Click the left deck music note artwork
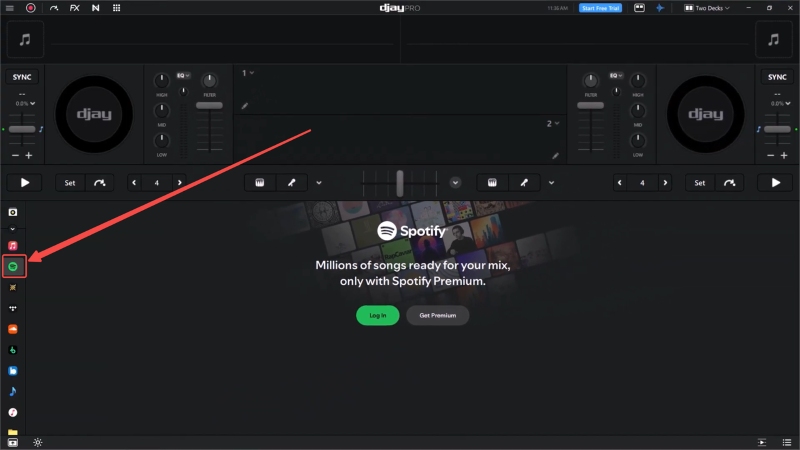Viewport: 800px width, 450px height. pos(25,39)
